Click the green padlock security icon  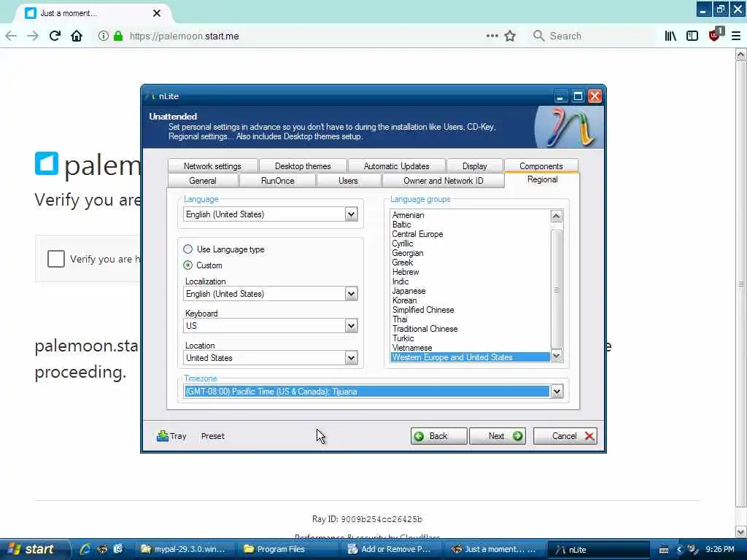click(118, 36)
